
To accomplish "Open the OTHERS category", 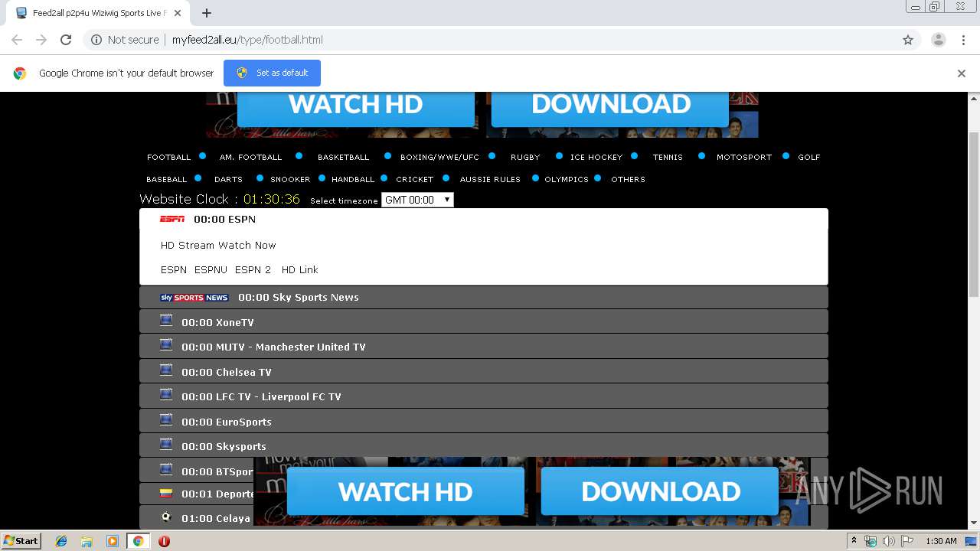I will point(628,179).
